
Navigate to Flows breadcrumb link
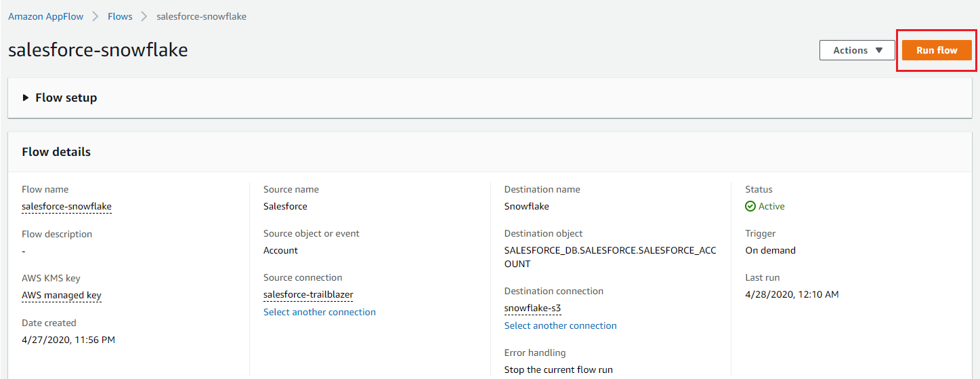pos(120,16)
